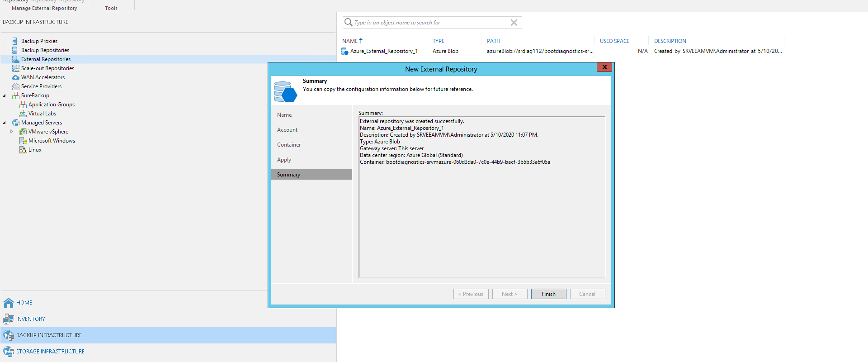868x362 pixels.
Task: Click the Scale-out Repositories icon
Action: point(15,68)
